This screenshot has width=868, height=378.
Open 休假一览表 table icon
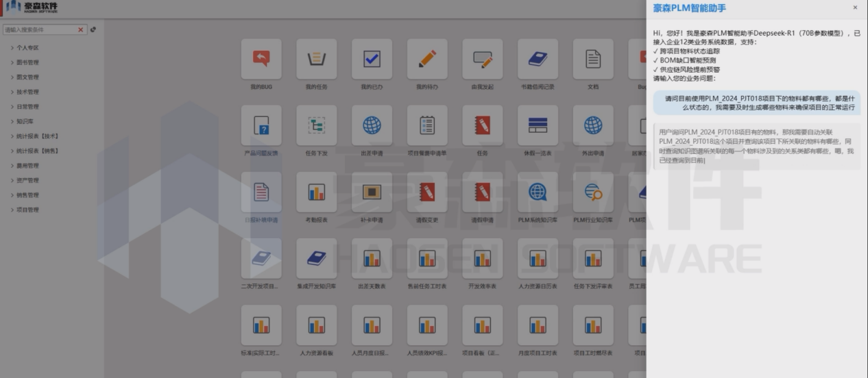pyautogui.click(x=538, y=125)
